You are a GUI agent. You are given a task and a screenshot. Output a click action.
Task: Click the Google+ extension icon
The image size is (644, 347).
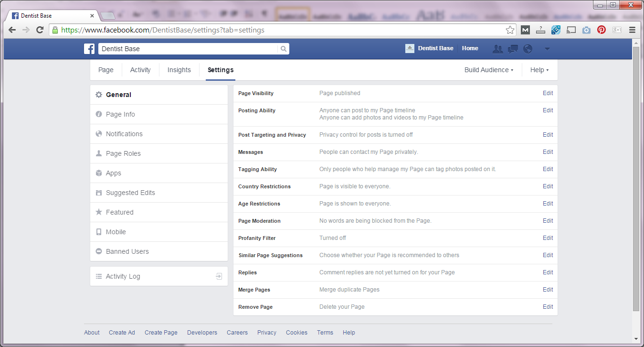617,30
